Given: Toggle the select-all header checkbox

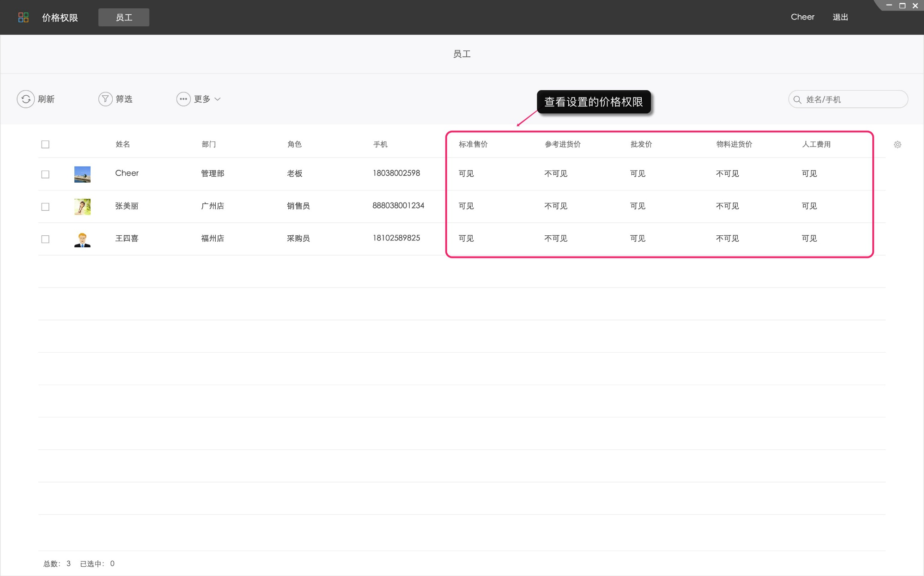Looking at the screenshot, I should pyautogui.click(x=45, y=145).
